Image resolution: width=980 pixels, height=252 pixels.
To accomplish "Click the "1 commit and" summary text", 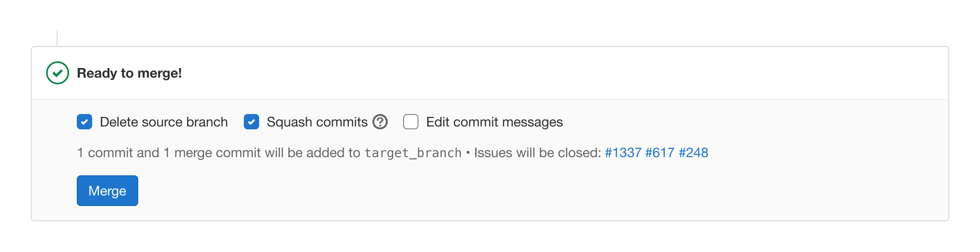I will coord(118,153).
